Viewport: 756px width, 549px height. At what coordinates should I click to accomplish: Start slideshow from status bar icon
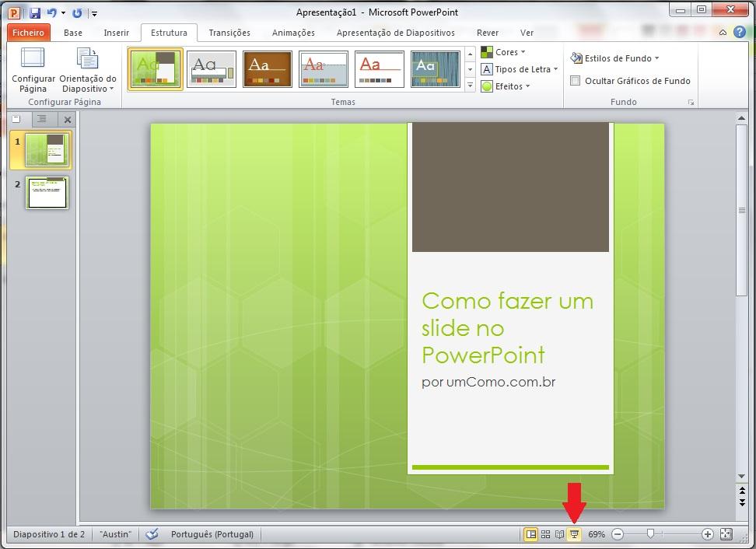[574, 534]
